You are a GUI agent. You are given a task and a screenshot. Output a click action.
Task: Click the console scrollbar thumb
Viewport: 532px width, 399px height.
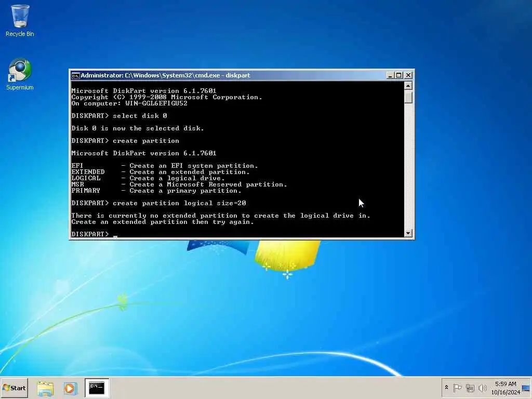pos(408,97)
